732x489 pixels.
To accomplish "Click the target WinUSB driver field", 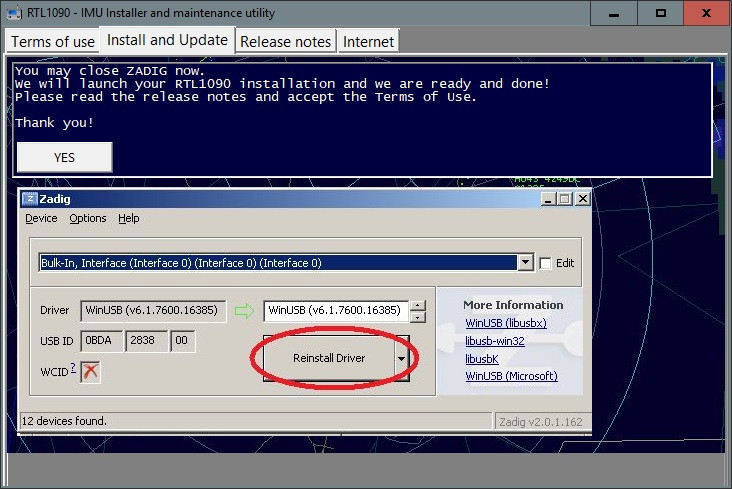I will coord(336,311).
